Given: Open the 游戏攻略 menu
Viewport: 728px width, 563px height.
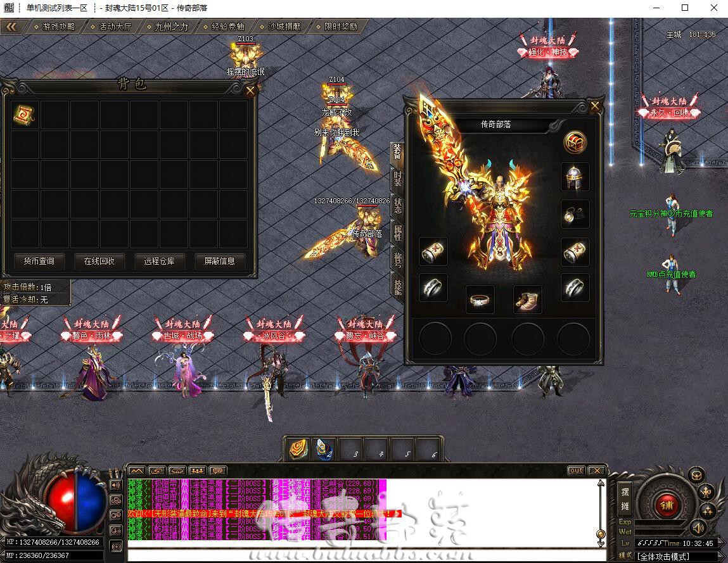Looking at the screenshot, I should (54, 27).
